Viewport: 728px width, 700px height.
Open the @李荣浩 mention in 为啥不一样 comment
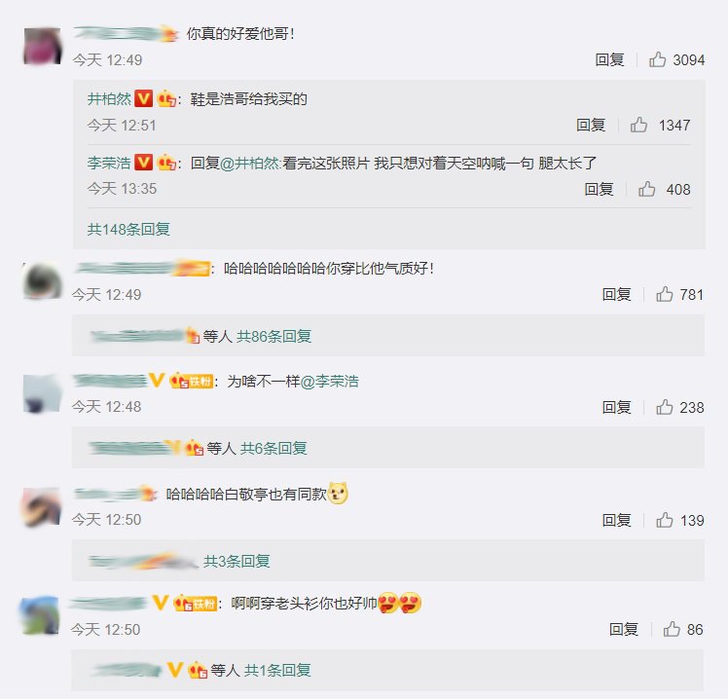330,382
